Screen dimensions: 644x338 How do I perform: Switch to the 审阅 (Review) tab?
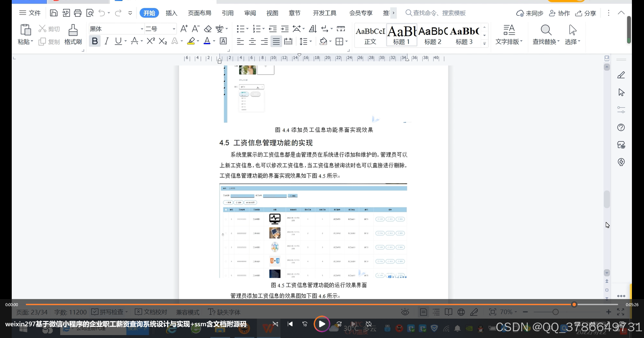[x=250, y=13]
